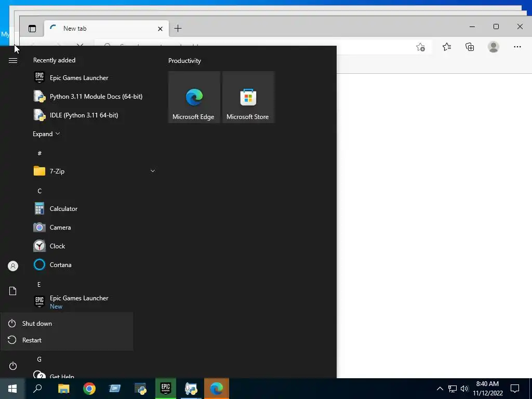This screenshot has width=532, height=399.
Task: Open Epic Games Launcher marked New
Action: tap(95, 302)
